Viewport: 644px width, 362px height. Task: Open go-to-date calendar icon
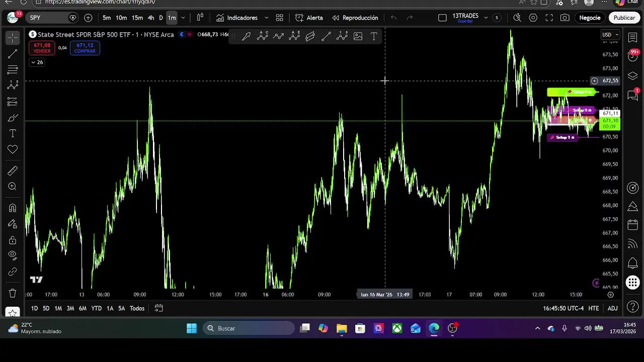point(158,308)
